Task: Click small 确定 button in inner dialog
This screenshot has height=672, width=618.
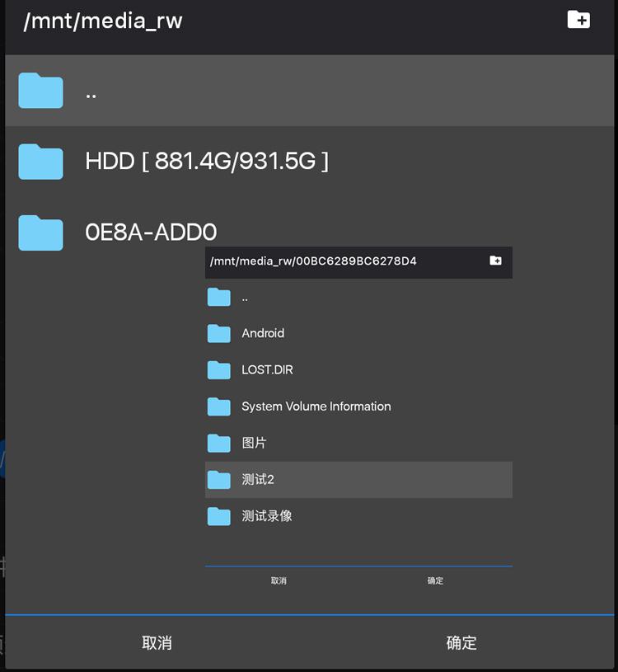Action: tap(435, 580)
